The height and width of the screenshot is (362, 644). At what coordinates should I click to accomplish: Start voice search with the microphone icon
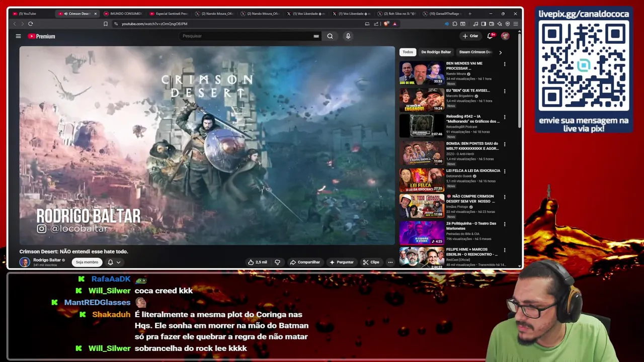[348, 36]
